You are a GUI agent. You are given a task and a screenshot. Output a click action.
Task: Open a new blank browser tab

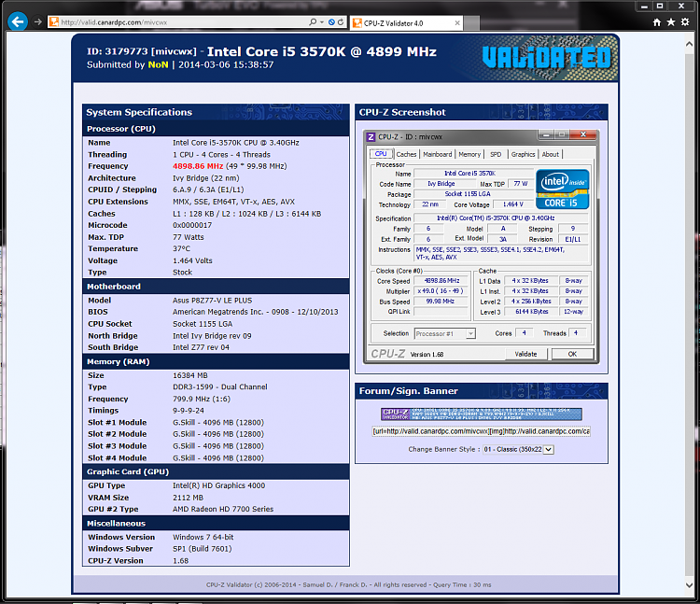pos(472,23)
